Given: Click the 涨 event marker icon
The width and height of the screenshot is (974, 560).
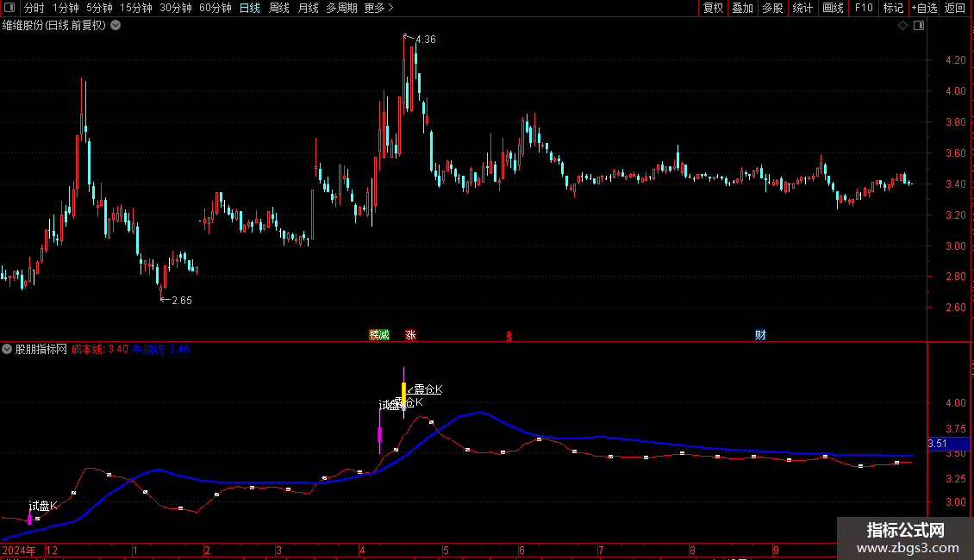Looking at the screenshot, I should pyautogui.click(x=410, y=334).
